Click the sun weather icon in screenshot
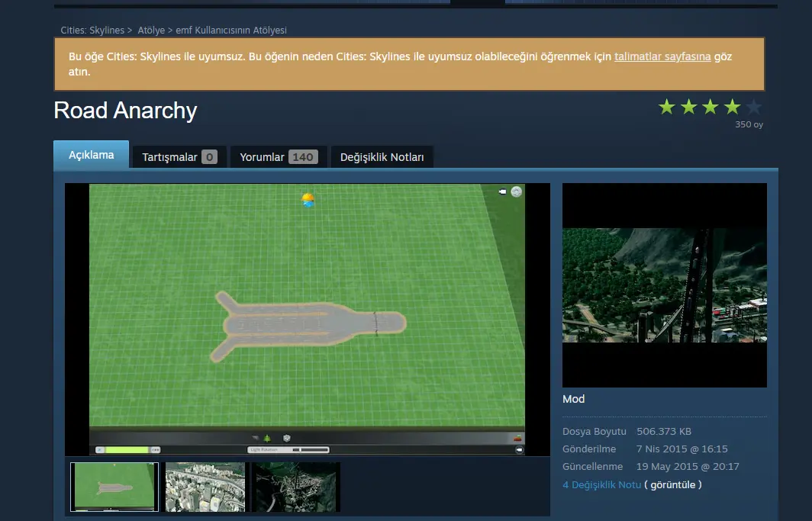 308,199
